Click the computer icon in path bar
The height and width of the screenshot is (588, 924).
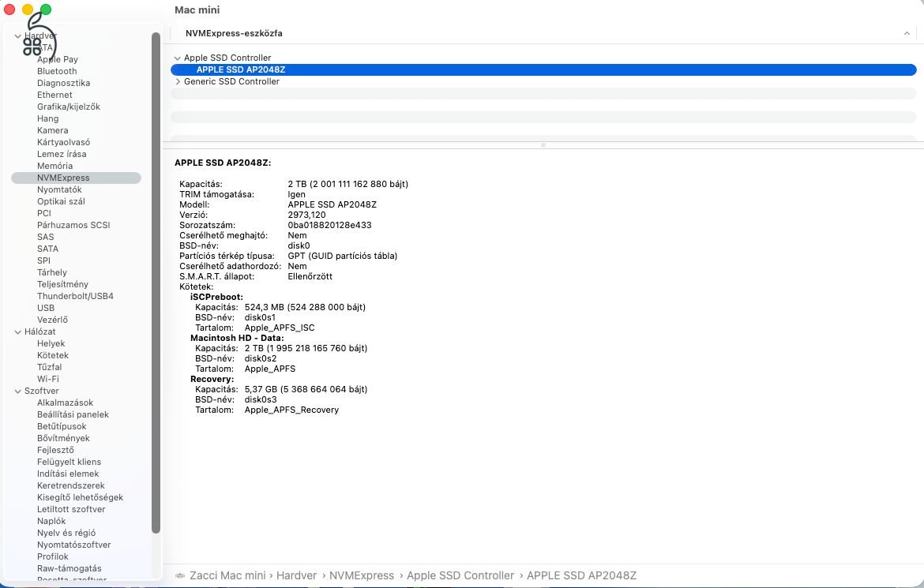pos(180,575)
